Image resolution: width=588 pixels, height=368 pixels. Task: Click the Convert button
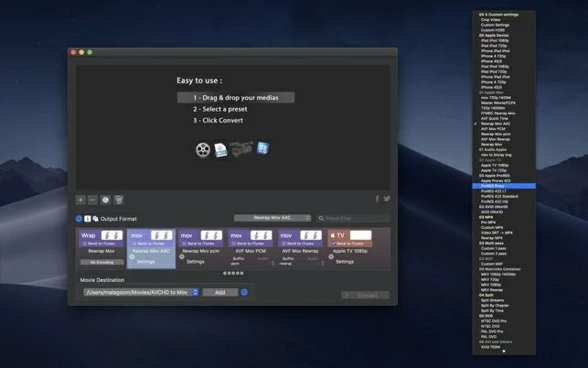365,296
